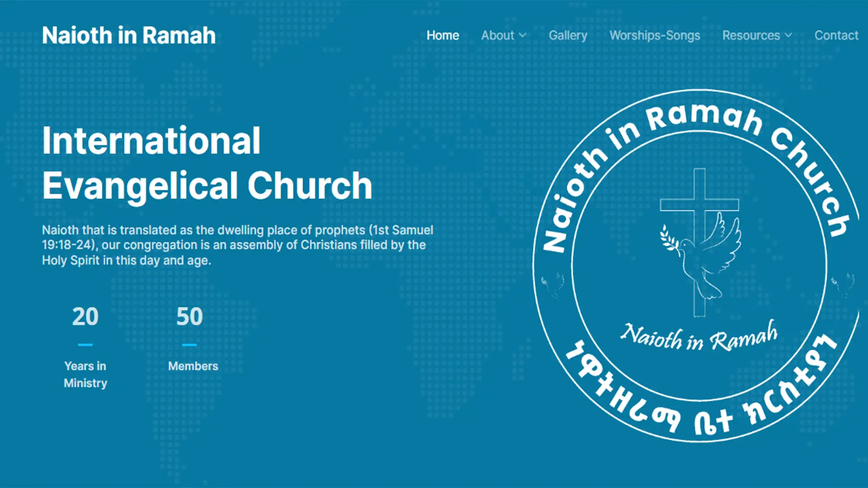Open the About menu in the navigation bar
Image resolution: width=868 pixels, height=488 pixels.
(x=498, y=35)
